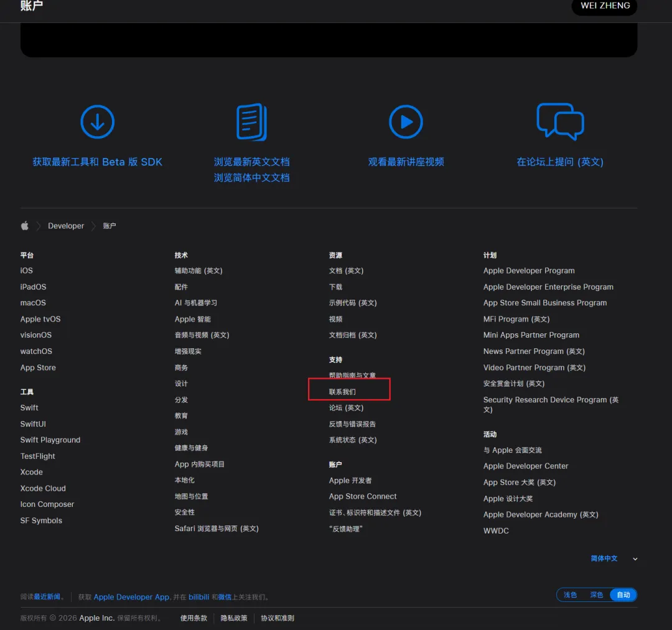Open 增强现实 link
The image size is (672, 630).
click(x=188, y=351)
